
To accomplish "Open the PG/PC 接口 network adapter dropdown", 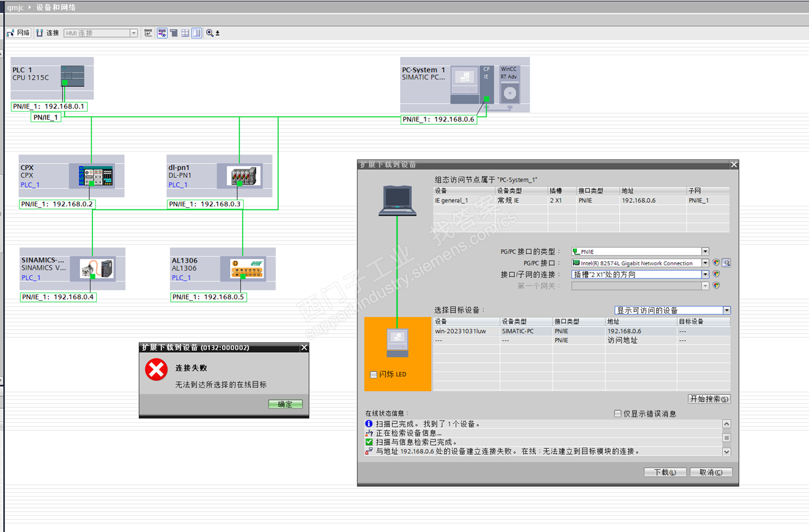I will point(705,263).
